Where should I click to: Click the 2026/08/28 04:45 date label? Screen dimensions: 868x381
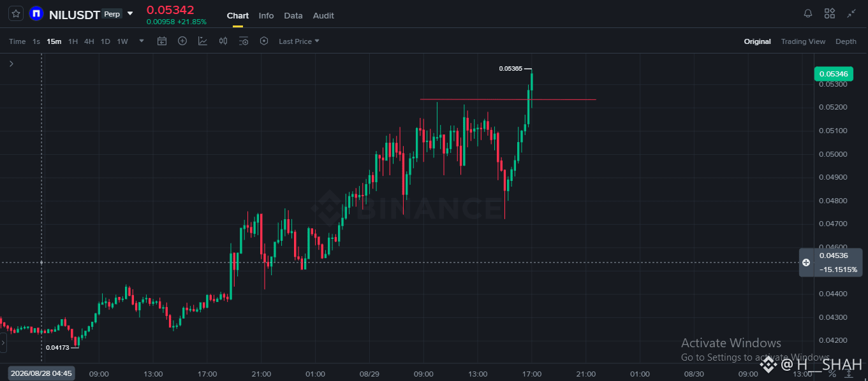click(x=41, y=373)
